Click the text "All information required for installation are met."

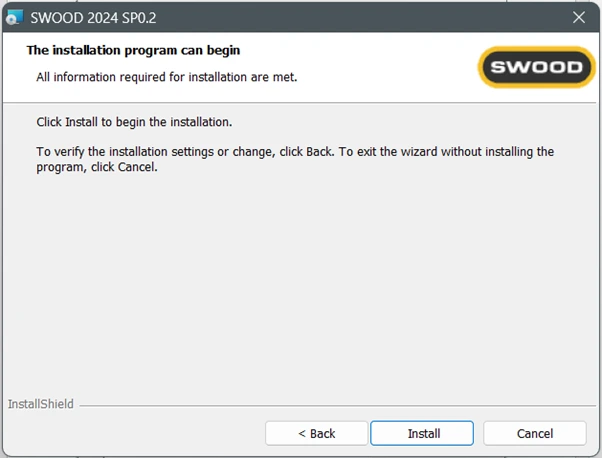(167, 77)
